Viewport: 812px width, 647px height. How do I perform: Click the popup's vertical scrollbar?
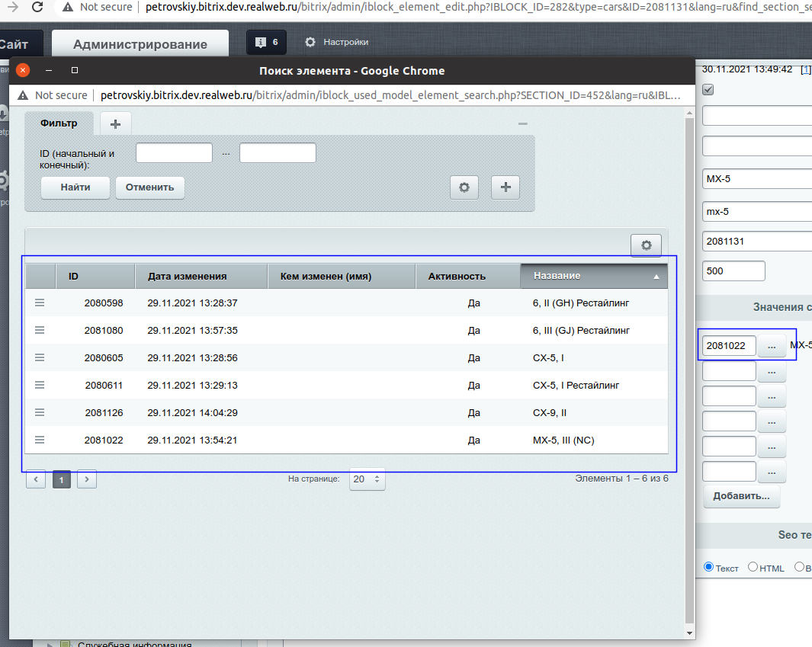coord(690,366)
